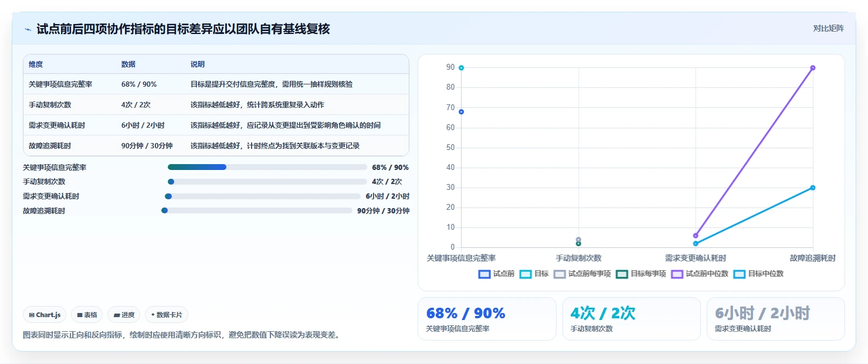868x364 pixels.
Task: Click table cell 6小时 / 2小时
Action: tap(143, 125)
